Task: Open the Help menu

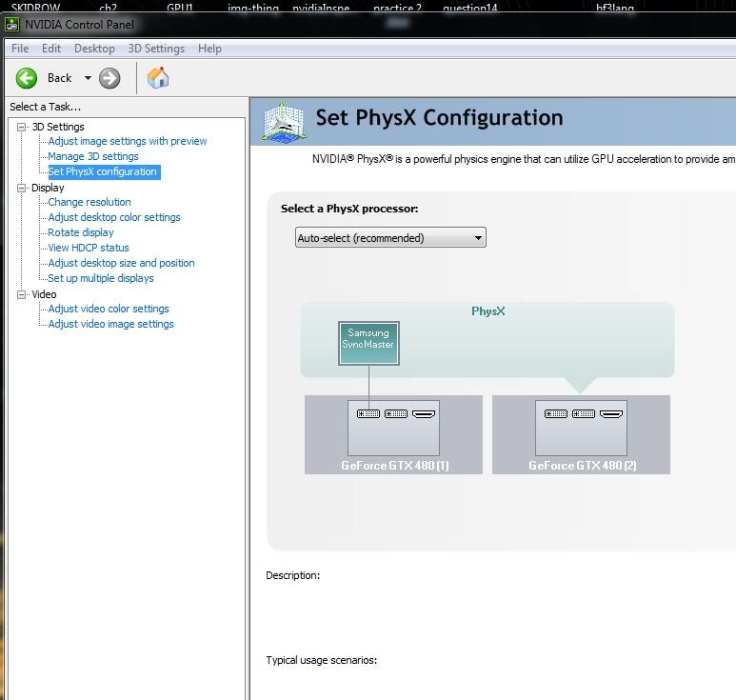Action: click(209, 49)
